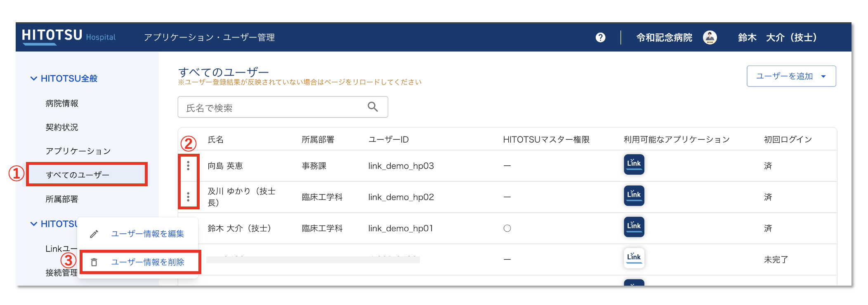This screenshot has height=305, width=868.
Task: Click the white Link icon in 未完了 row
Action: pos(634,258)
